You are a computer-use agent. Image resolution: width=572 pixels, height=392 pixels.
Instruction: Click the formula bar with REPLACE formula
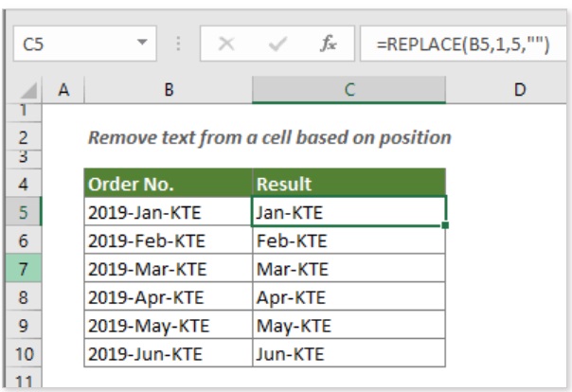coord(463,44)
